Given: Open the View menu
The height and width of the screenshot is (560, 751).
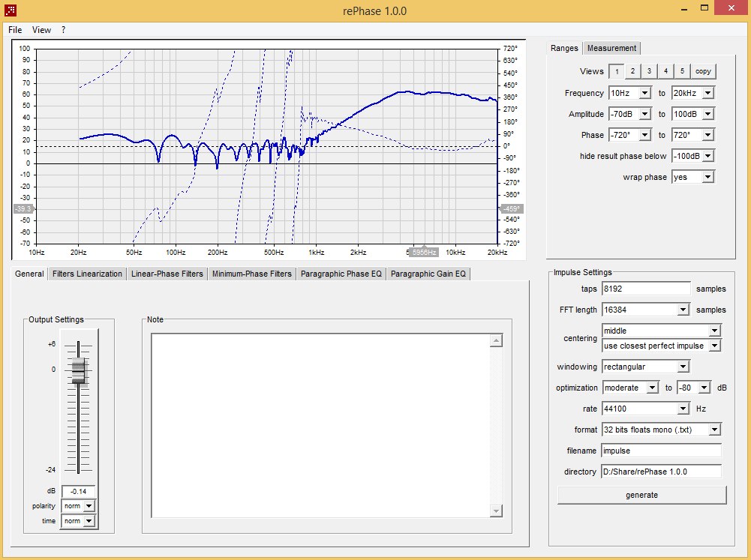Looking at the screenshot, I should pyautogui.click(x=41, y=30).
